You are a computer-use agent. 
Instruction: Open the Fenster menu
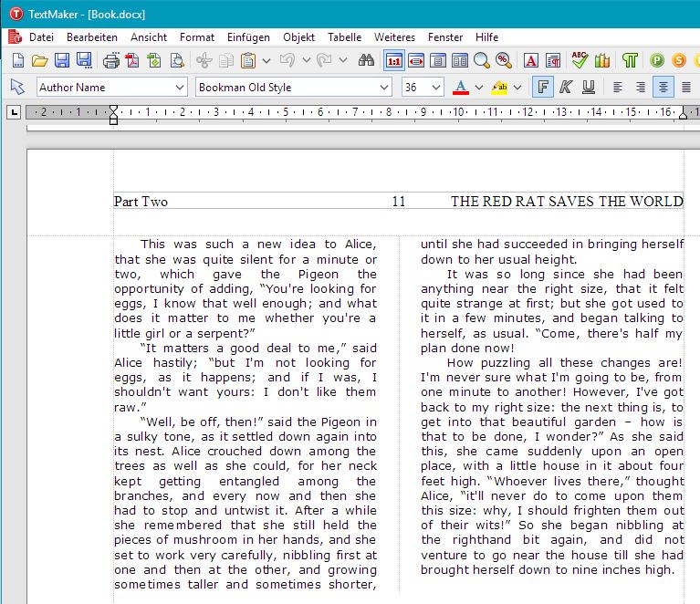tap(445, 37)
